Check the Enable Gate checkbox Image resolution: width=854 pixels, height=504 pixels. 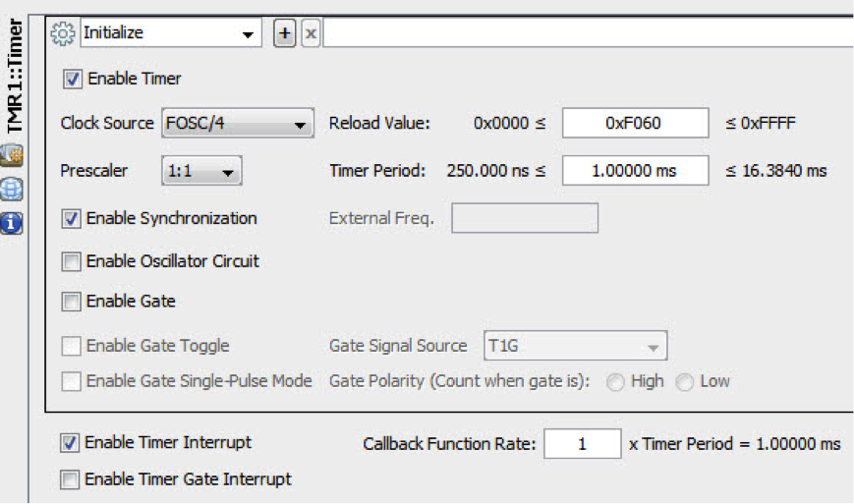pyautogui.click(x=71, y=302)
